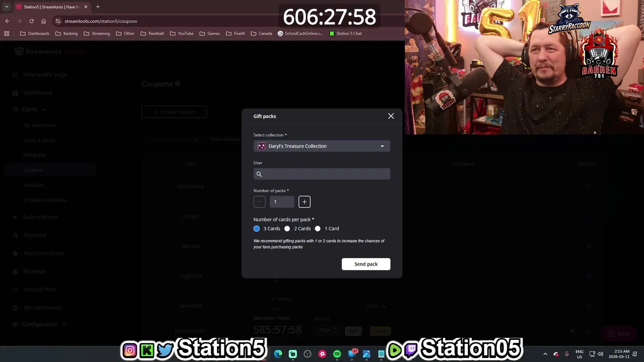This screenshot has height=362, width=644.
Task: Open the FiveM bookmark folder
Action: coord(235,34)
